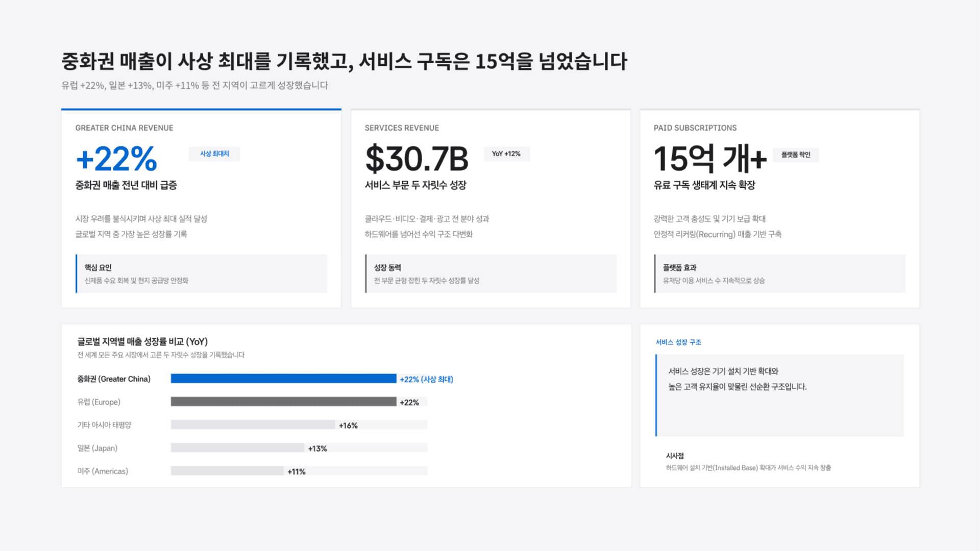The image size is (980, 551).
Task: Click the subtitle '유럽 +22%, 일본 +13%...'
Action: 194,85
